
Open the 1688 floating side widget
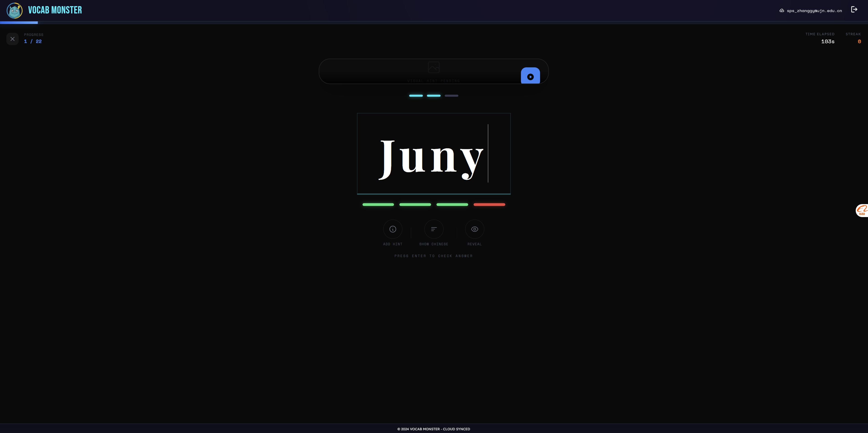coord(862,210)
